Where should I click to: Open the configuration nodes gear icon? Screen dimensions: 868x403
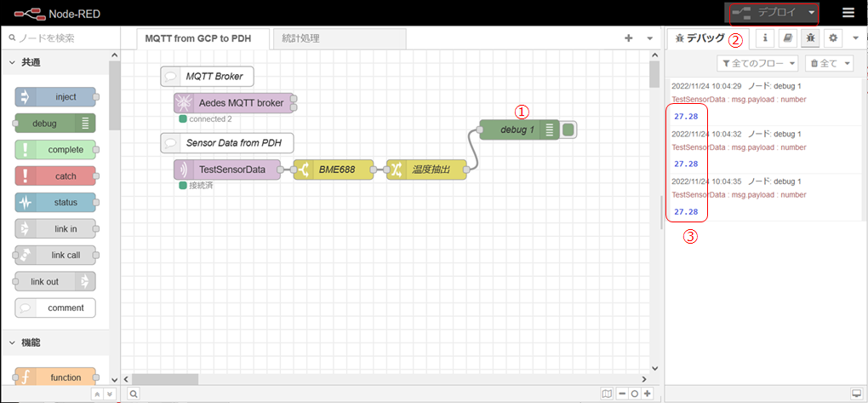pos(833,38)
